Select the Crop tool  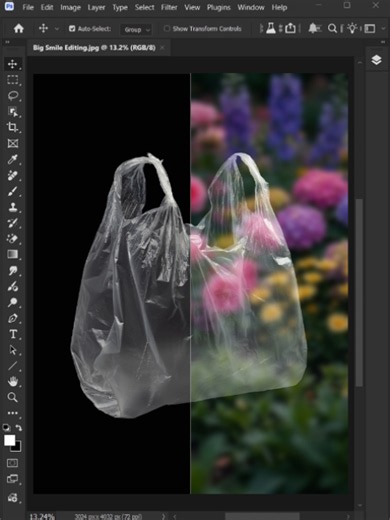pos(13,127)
